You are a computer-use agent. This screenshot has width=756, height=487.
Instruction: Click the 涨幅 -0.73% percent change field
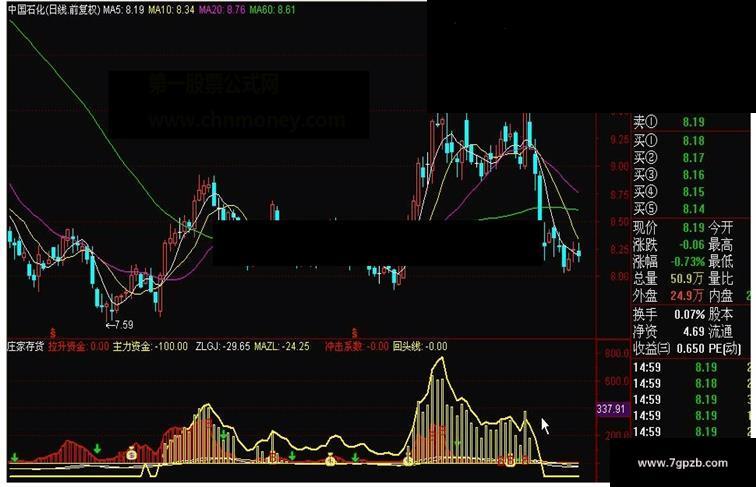669,262
